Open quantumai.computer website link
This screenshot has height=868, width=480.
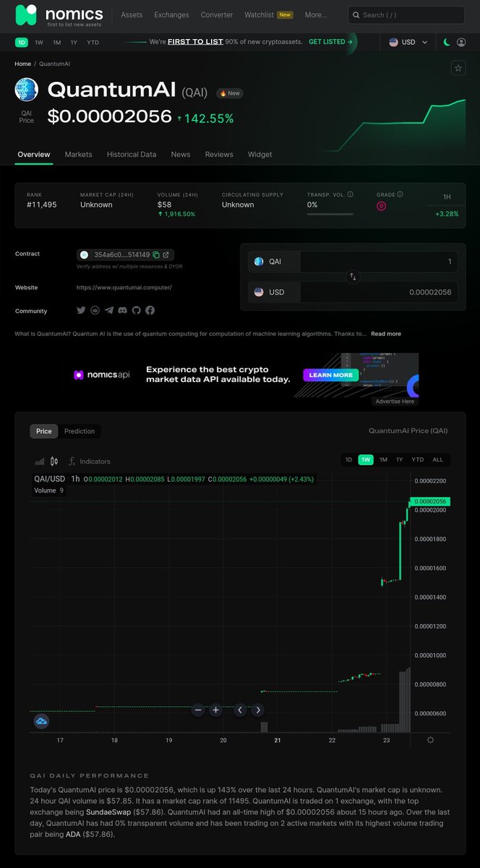tap(124, 287)
